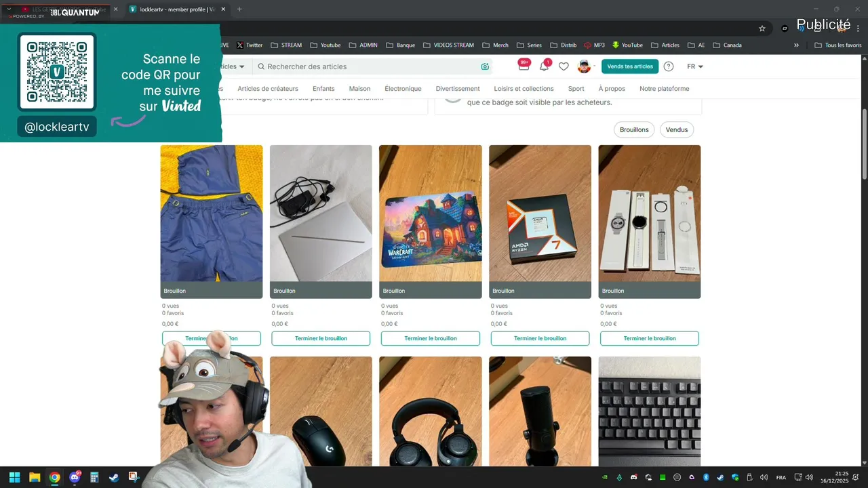Open the Vinted inbox with 99+ badge

pos(524,66)
